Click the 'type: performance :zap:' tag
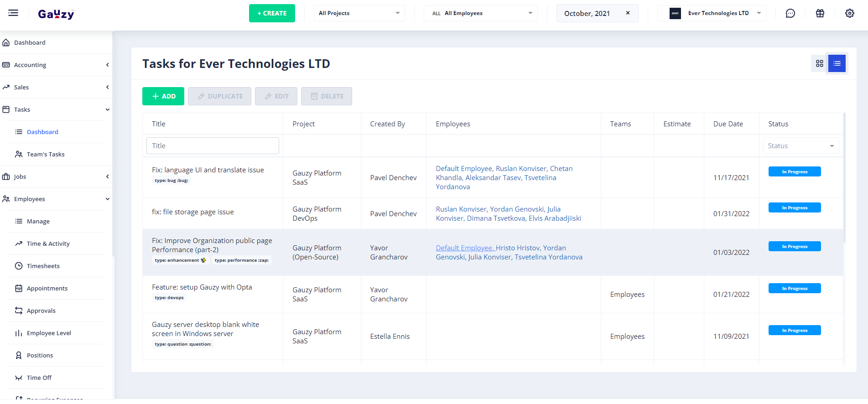868x404 pixels. (242, 260)
